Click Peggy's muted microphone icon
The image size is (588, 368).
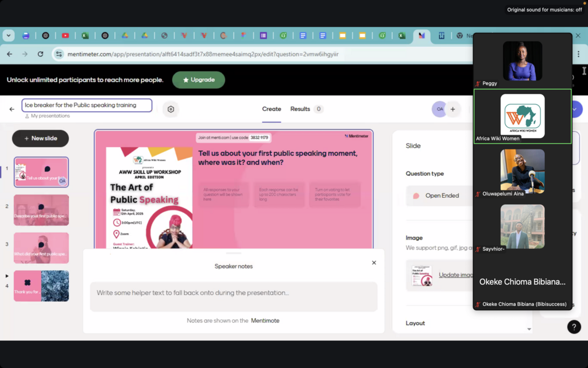478,84
